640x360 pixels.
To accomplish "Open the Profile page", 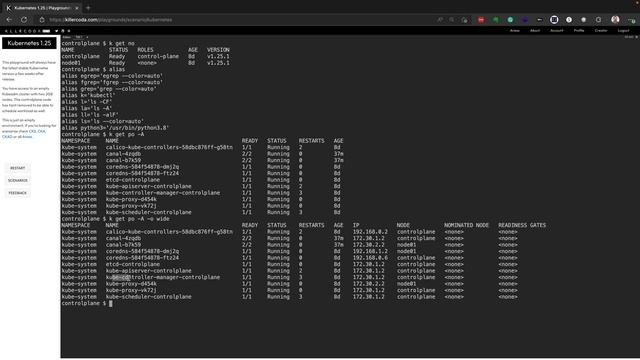I will point(579,31).
